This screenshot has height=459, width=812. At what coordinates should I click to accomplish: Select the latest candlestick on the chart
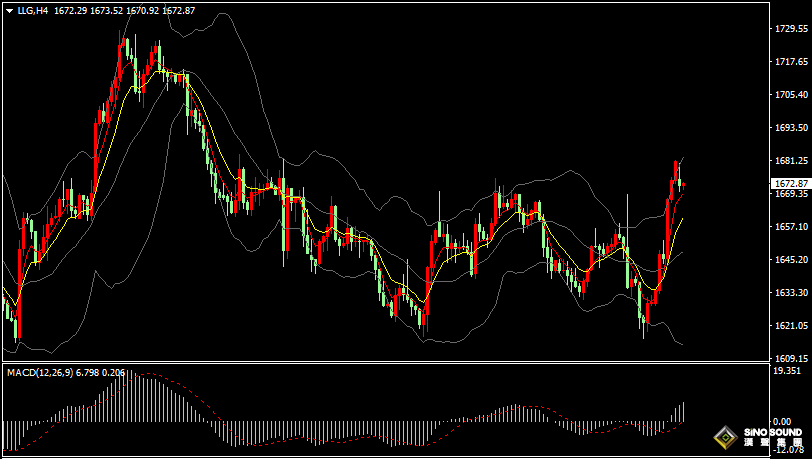pos(682,185)
